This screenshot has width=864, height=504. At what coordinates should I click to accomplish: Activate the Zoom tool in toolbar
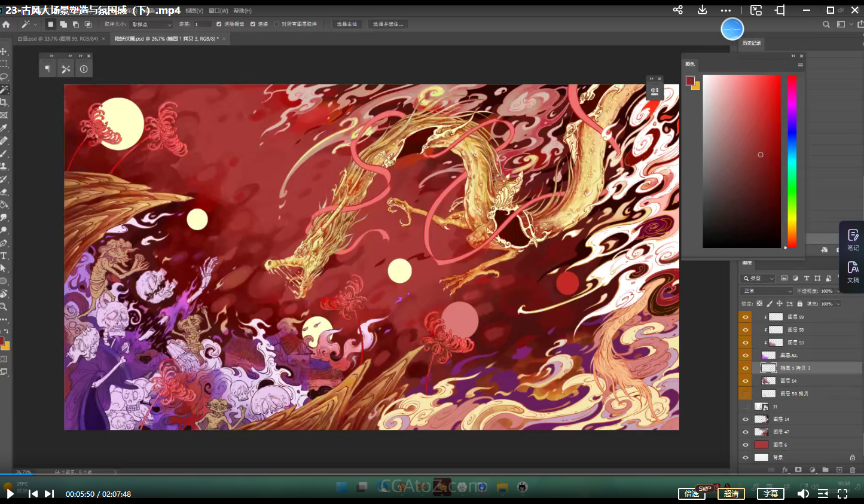[4, 307]
